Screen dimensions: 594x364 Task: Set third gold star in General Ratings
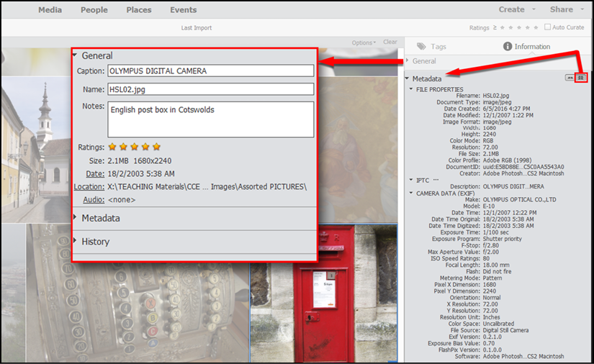pos(135,147)
